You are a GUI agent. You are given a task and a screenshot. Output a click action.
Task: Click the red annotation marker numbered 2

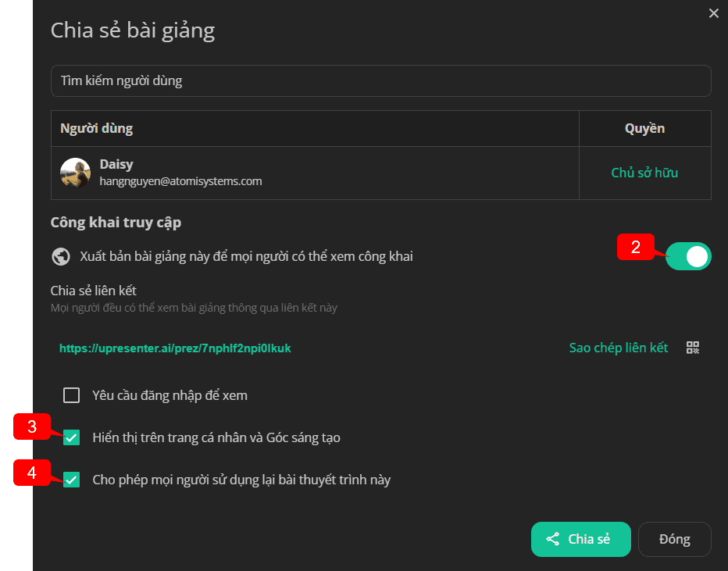[635, 247]
